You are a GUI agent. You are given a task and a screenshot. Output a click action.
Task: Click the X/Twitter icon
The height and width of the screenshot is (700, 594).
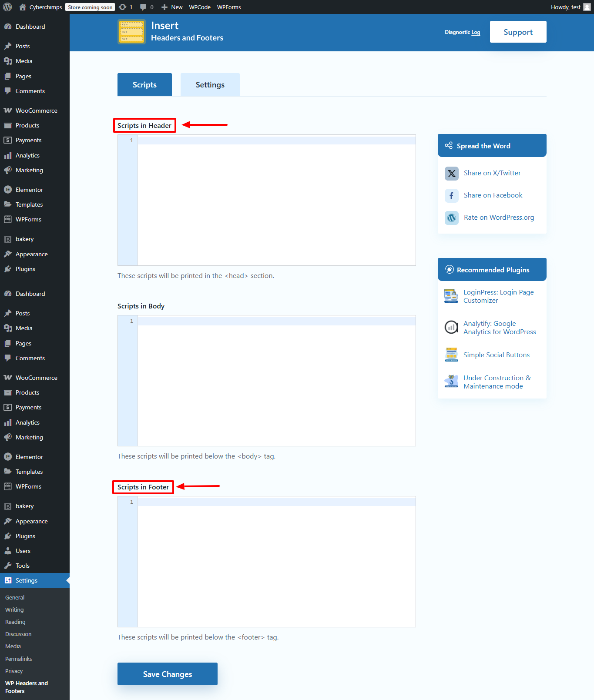(x=452, y=174)
